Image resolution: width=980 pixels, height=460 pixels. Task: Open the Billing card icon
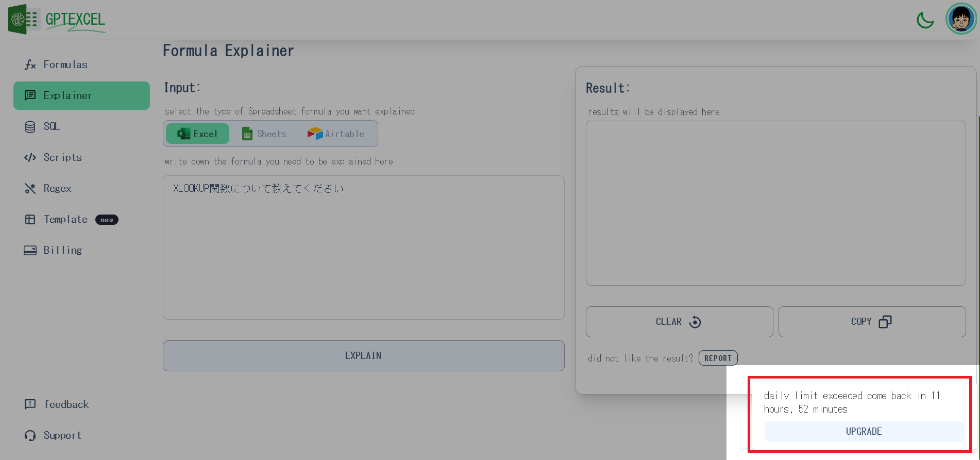[x=30, y=250]
